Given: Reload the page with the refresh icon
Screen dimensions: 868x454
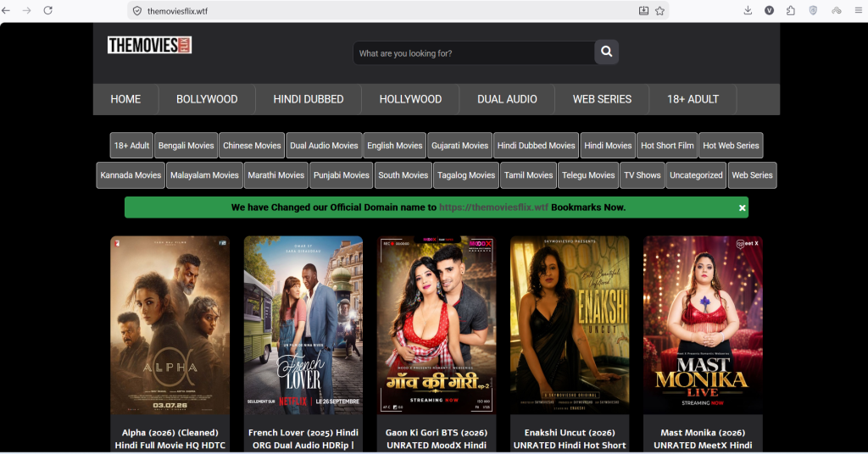Looking at the screenshot, I should [x=48, y=10].
